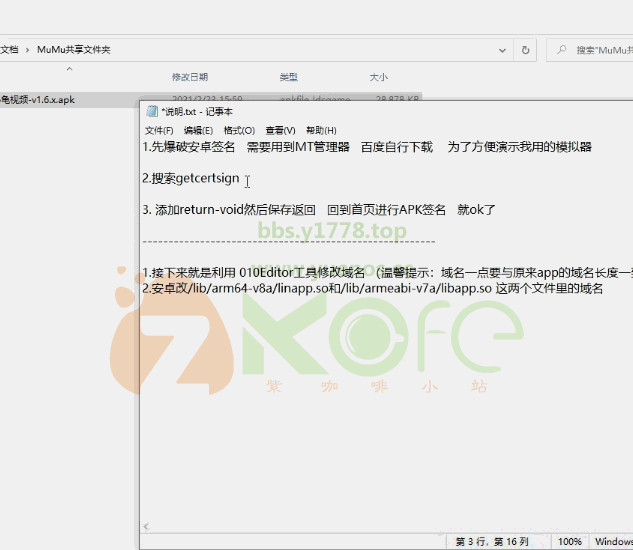
Task: Click the line starting 1.先爆破安卓签名
Action: (367, 147)
